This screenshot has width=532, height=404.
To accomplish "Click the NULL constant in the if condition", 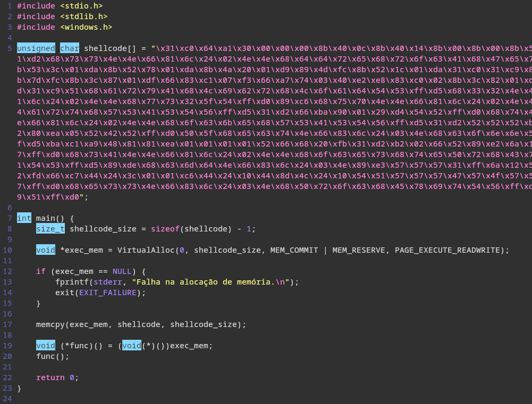I will tap(122, 271).
